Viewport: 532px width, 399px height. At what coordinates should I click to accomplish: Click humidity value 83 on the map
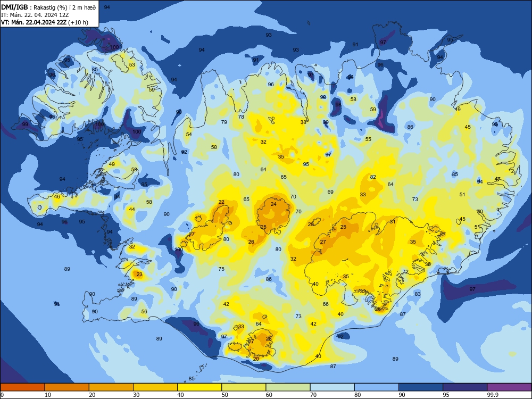click(x=418, y=294)
